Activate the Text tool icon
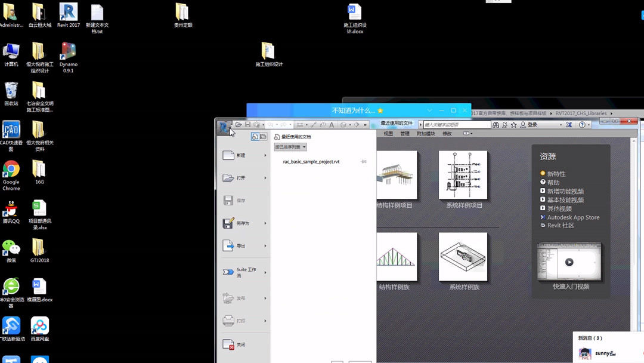The image size is (644, 363). click(332, 124)
